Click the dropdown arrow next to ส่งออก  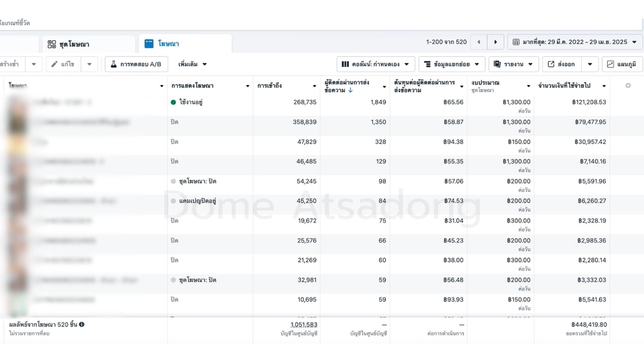pos(590,64)
